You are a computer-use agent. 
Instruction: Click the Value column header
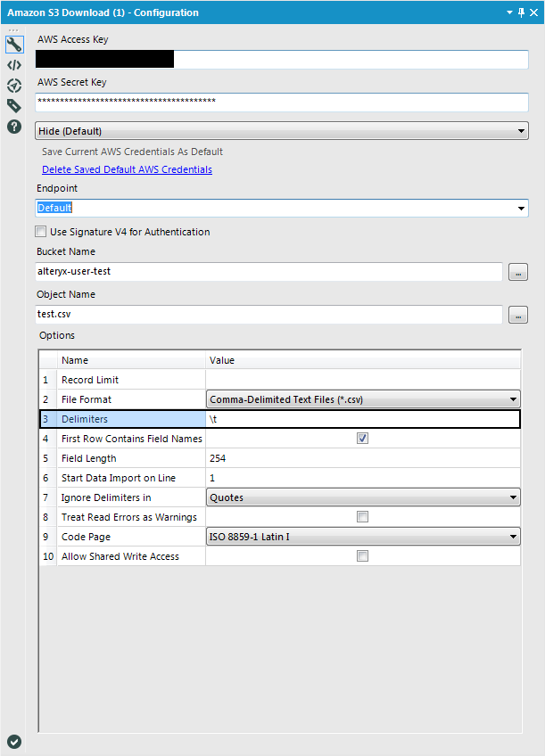point(363,360)
